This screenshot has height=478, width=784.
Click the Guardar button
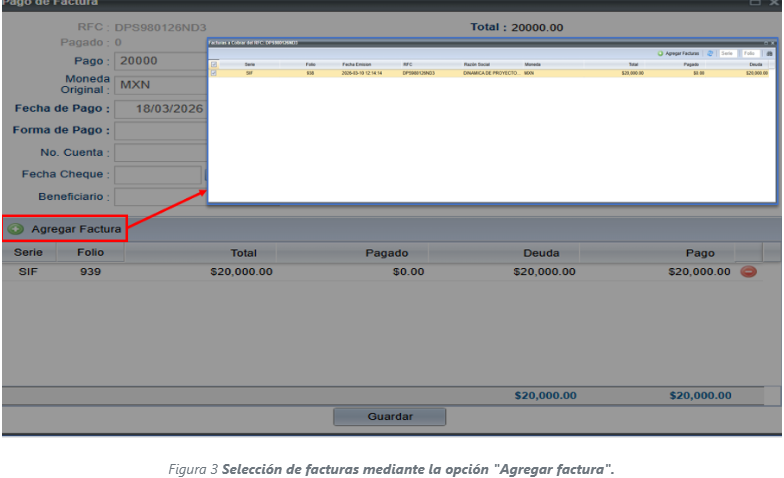[389, 416]
